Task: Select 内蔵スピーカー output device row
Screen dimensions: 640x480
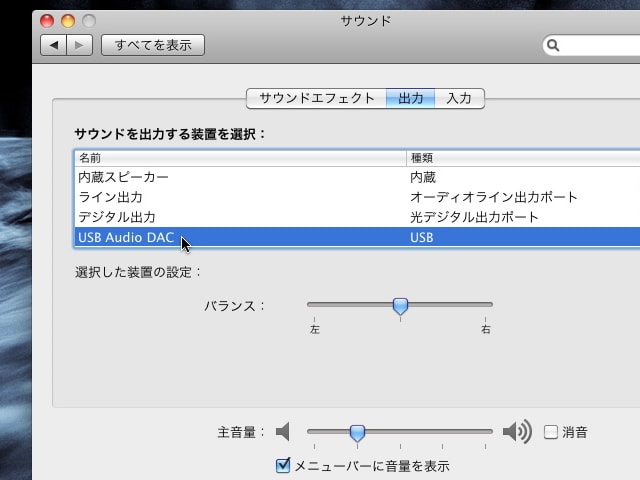Action: 357,177
